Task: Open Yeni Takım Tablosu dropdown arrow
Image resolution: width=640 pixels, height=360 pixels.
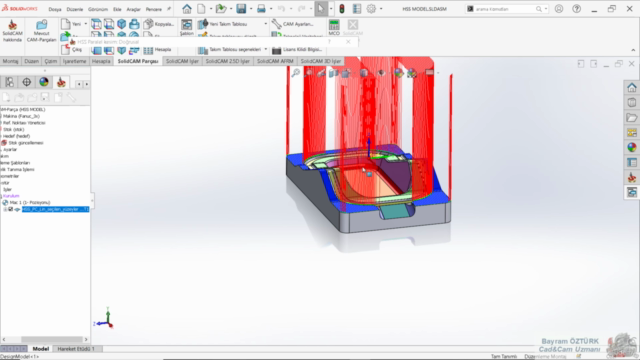Action: [x=265, y=24]
